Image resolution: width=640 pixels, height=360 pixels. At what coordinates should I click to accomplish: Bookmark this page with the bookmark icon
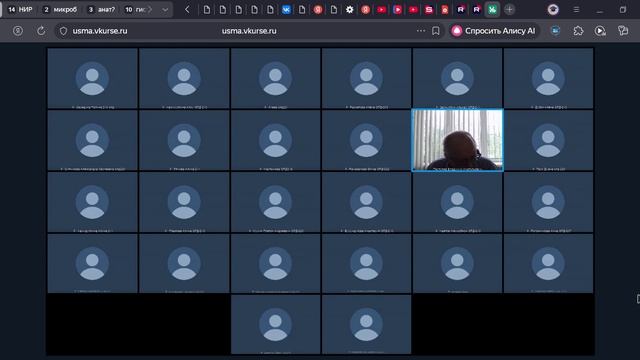pyautogui.click(x=436, y=31)
